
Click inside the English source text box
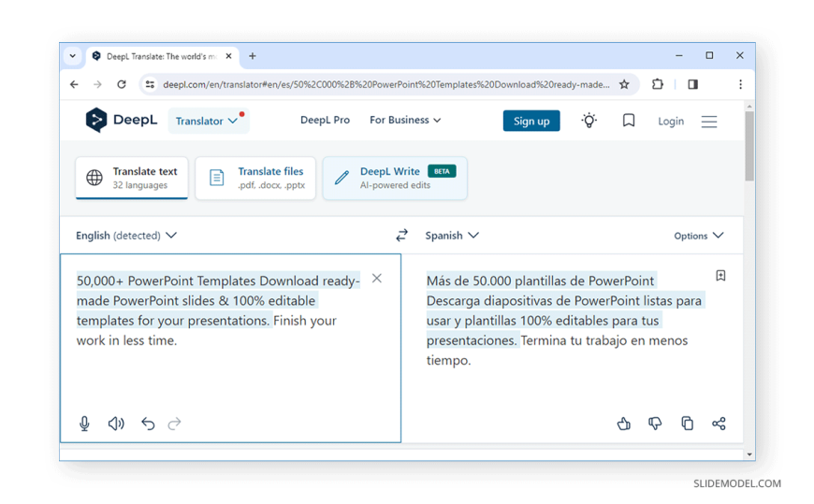point(230,348)
